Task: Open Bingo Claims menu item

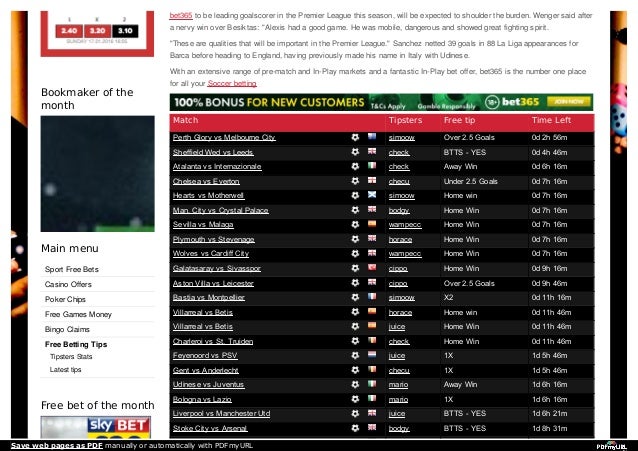Action: click(x=67, y=329)
